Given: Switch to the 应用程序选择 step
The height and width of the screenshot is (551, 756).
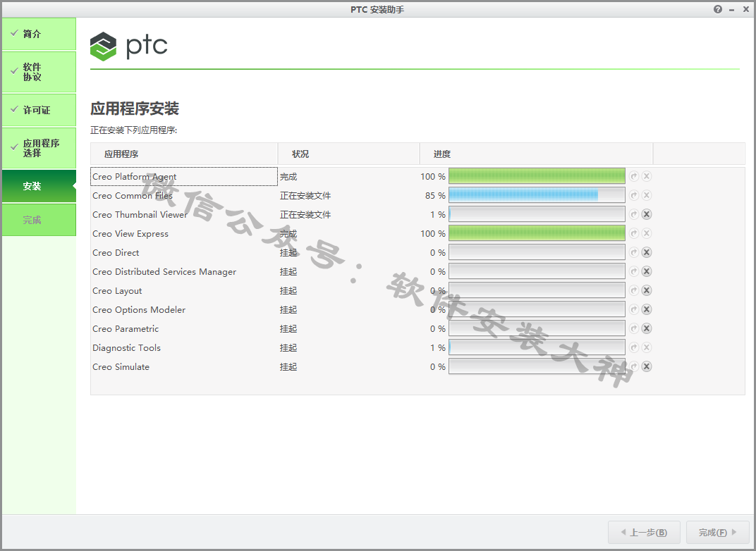Looking at the screenshot, I should 39,148.
